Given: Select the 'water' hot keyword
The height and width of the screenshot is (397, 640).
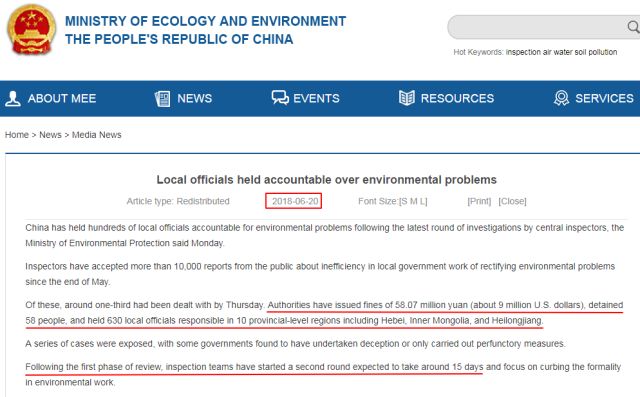Looking at the screenshot, I should pyautogui.click(x=563, y=52).
